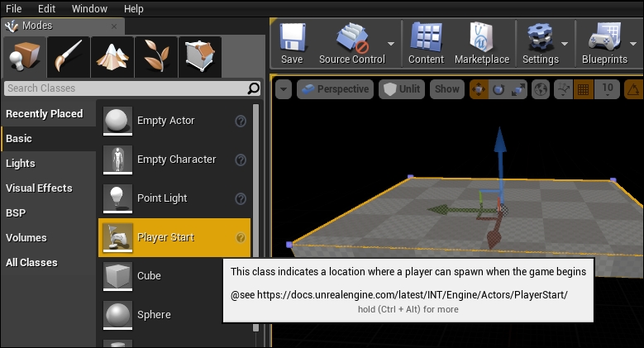This screenshot has width=644, height=348.
Task: Expand the Source Control dropdown arrow
Action: pos(391,44)
